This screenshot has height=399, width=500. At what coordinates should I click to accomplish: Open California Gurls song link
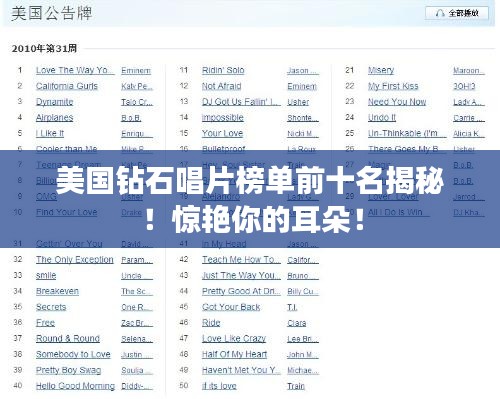coord(67,86)
